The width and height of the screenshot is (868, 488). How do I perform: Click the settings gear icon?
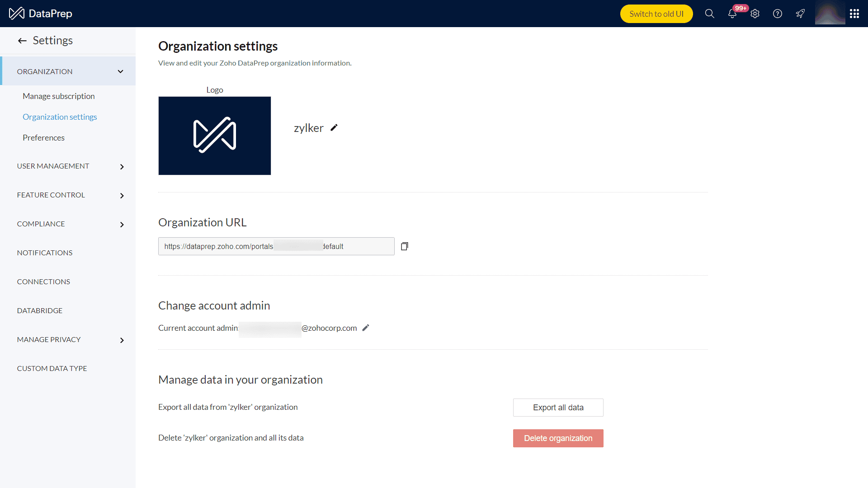(755, 14)
